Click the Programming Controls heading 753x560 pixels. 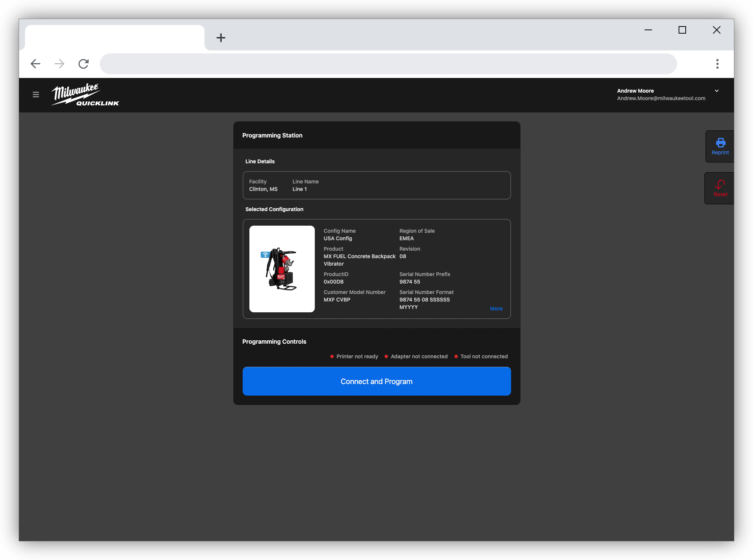coord(274,341)
